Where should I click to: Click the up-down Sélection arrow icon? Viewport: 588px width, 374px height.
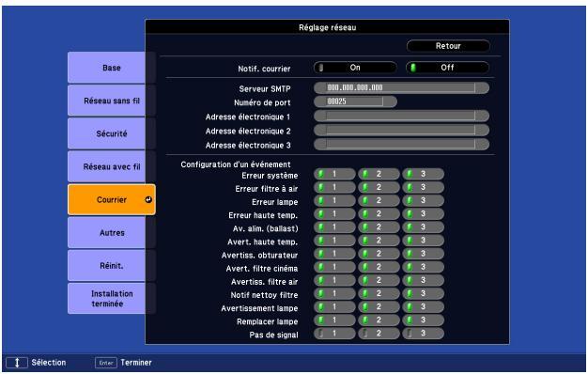pos(17,363)
